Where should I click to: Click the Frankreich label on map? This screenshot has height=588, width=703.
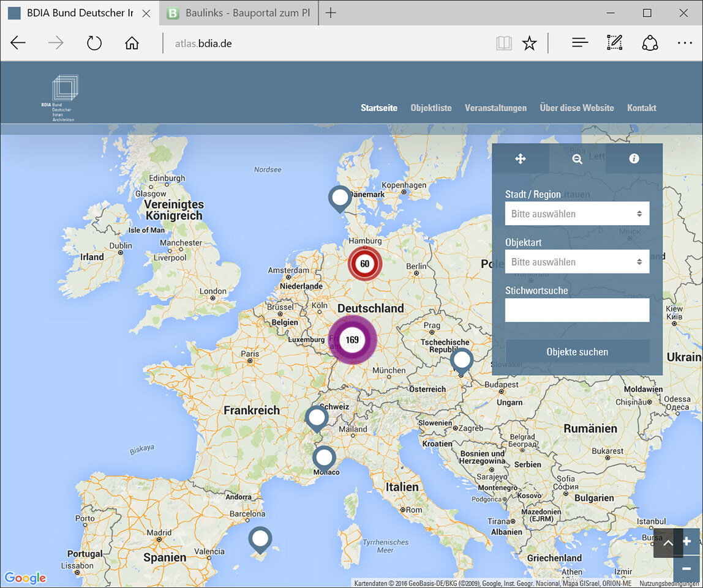click(252, 410)
